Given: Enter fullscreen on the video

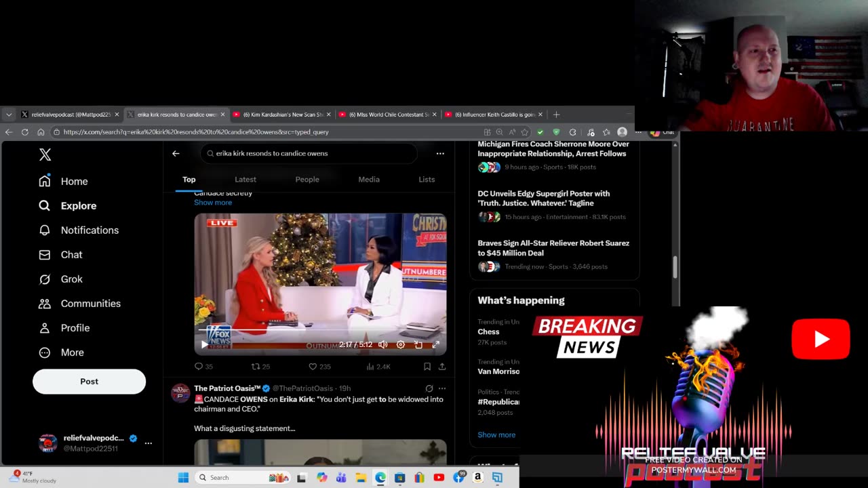Looking at the screenshot, I should (435, 344).
